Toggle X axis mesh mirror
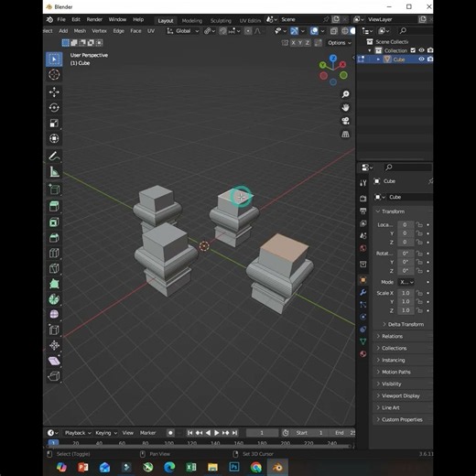 click(294, 43)
